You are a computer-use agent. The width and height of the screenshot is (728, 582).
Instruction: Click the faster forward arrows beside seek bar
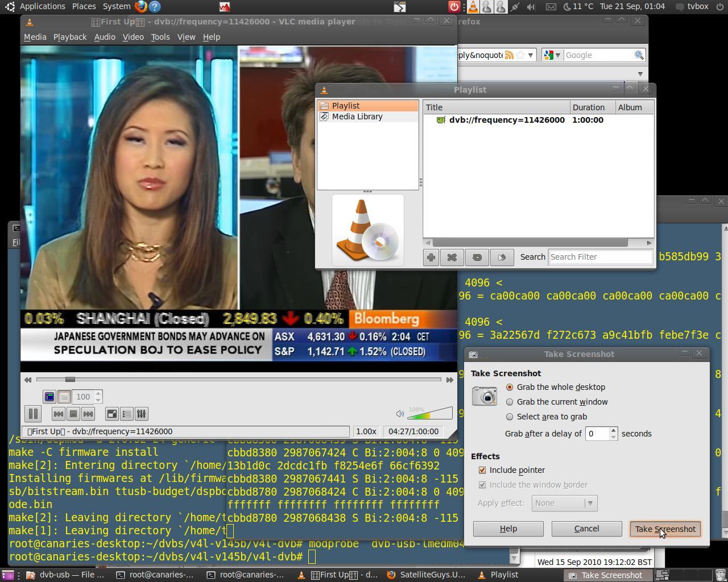point(449,380)
